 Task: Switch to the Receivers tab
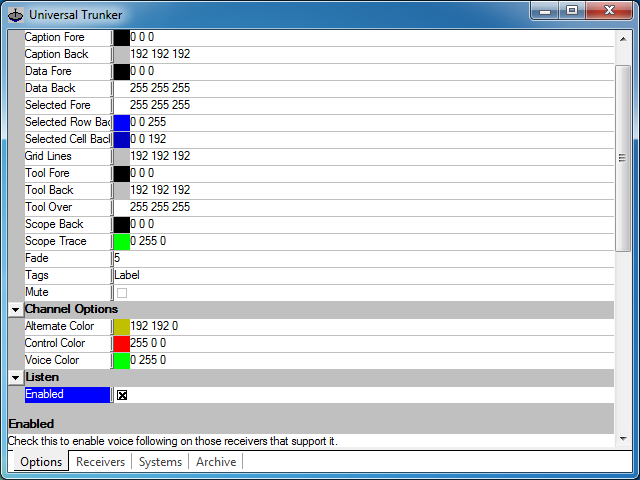click(x=100, y=462)
